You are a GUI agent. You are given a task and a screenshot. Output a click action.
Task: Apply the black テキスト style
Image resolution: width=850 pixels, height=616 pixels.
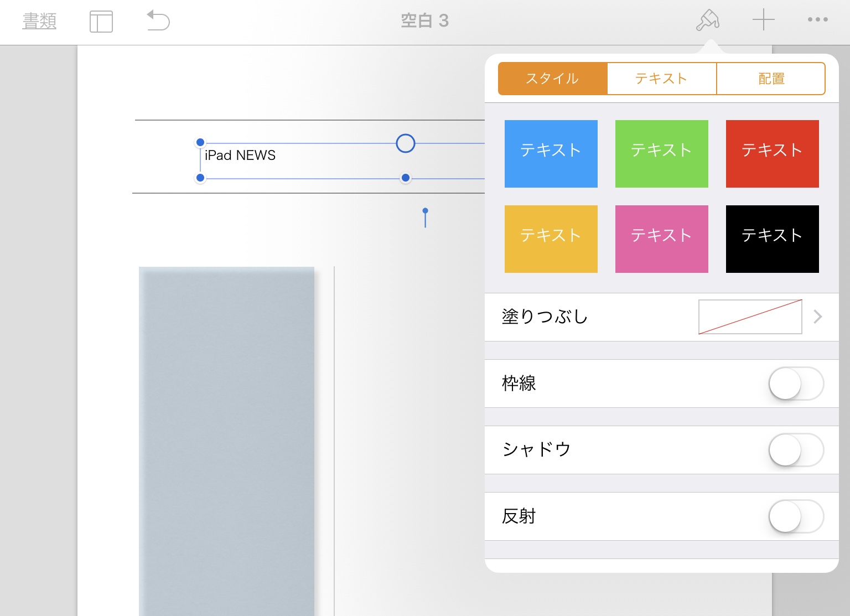click(x=773, y=239)
